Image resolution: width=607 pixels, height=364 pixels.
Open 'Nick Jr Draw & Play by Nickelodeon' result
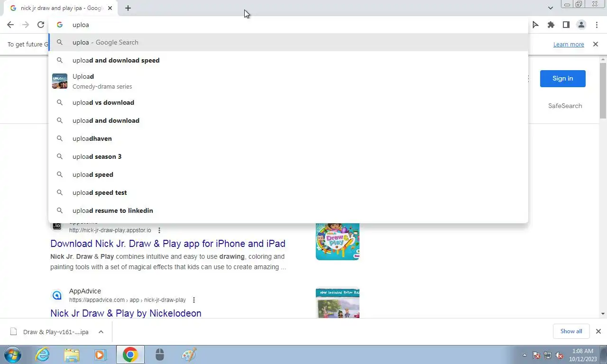[126, 313]
